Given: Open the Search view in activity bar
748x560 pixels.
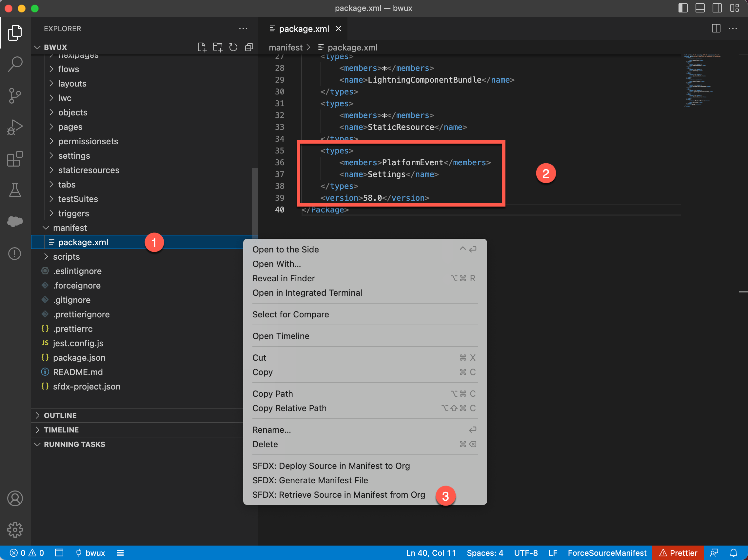Looking at the screenshot, I should click(x=15, y=64).
